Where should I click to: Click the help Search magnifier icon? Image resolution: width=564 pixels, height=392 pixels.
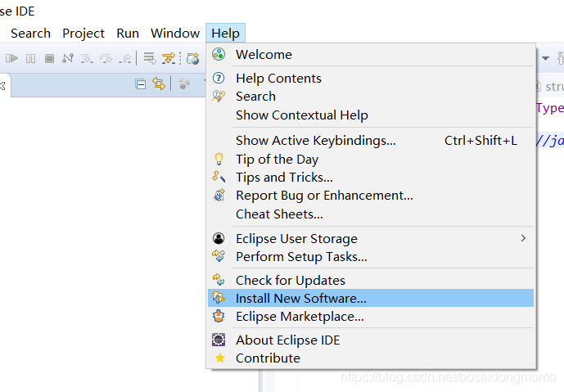[x=219, y=97]
